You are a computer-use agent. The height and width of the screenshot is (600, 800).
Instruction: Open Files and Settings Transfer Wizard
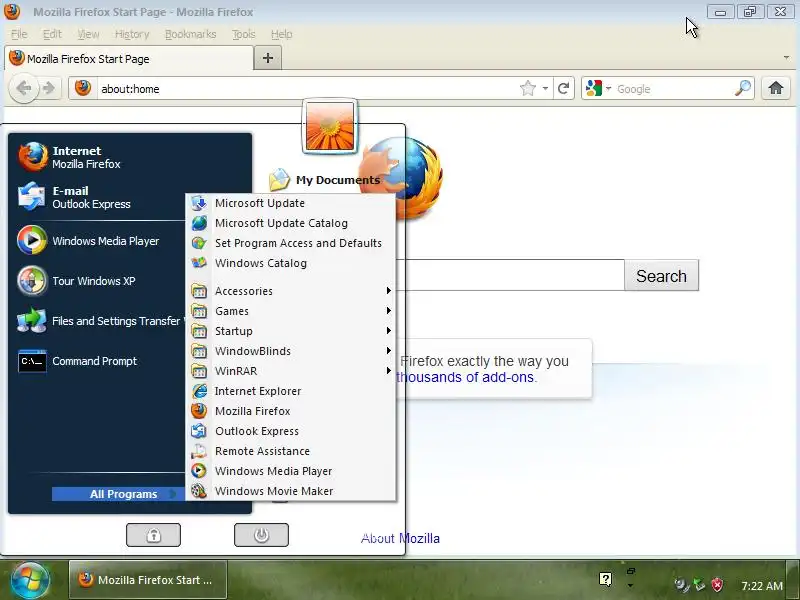(101, 321)
